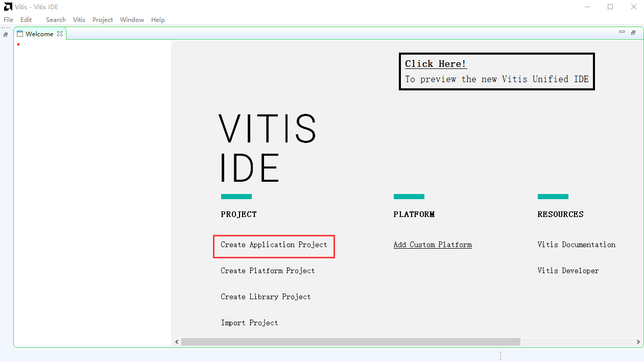Open the Vitis menu
The image size is (644, 362).
click(x=79, y=19)
